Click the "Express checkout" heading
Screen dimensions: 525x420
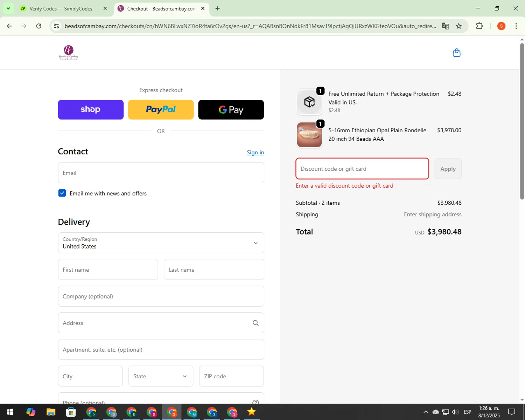(161, 90)
